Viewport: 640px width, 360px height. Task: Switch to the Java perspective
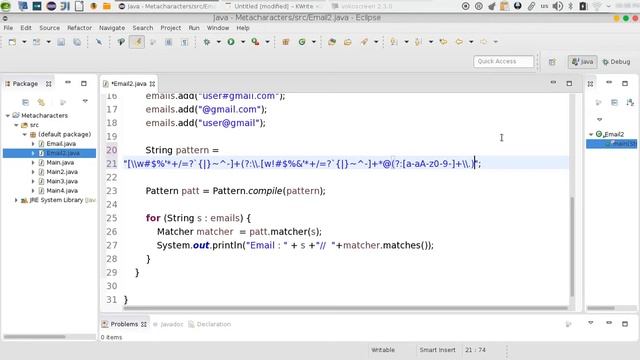click(x=582, y=62)
